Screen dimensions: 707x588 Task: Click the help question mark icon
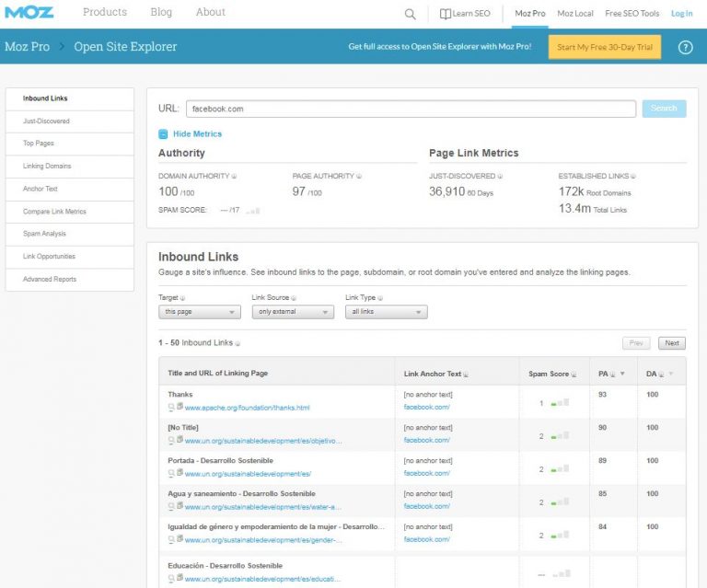tap(685, 47)
